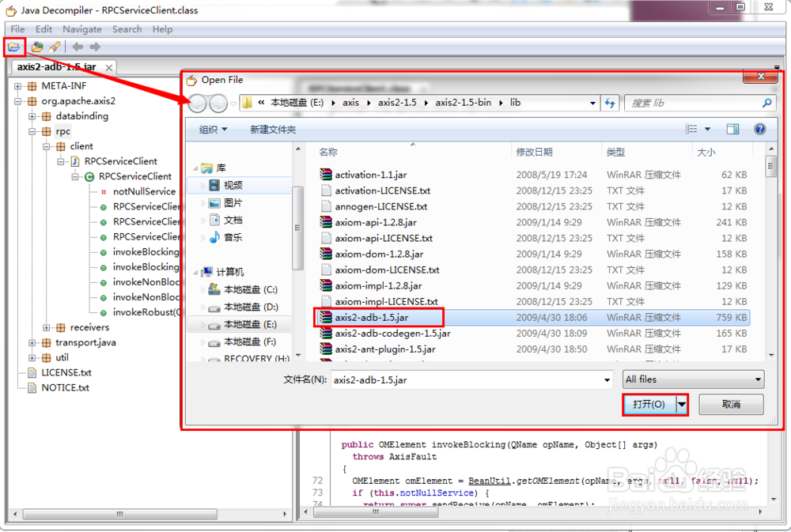This screenshot has width=791, height=532.
Task: Sort by Name (名称) column header
Action: 328,153
